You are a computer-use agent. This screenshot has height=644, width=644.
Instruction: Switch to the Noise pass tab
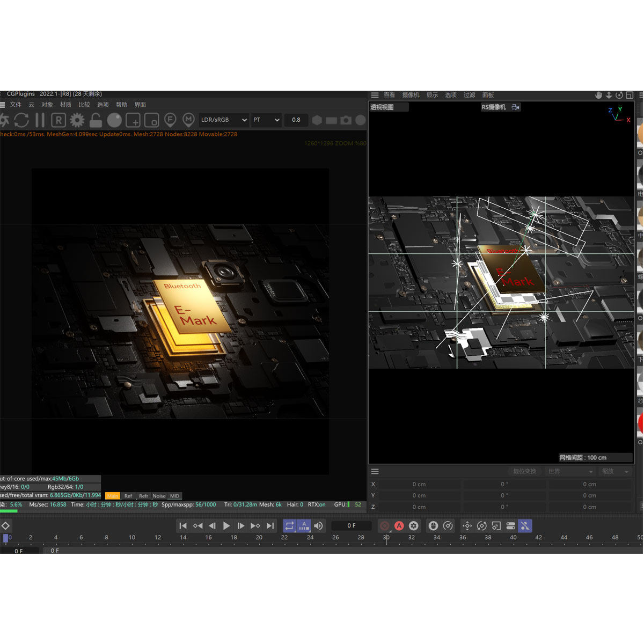159,496
